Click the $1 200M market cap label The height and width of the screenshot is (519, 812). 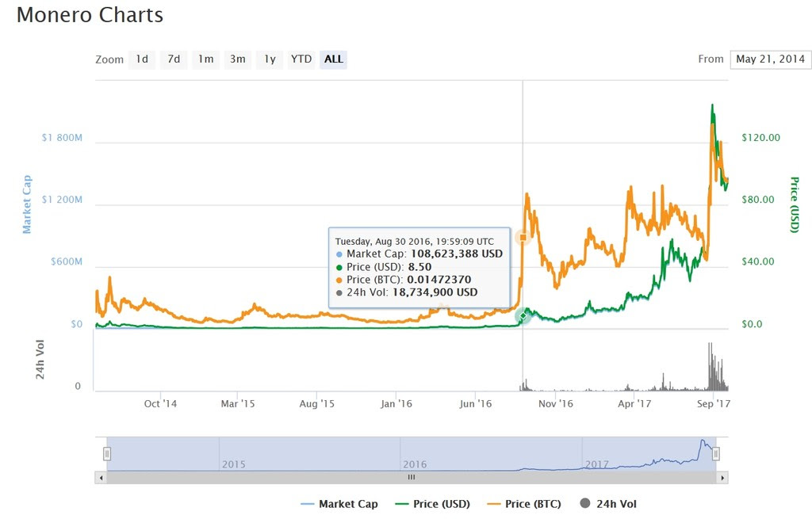coord(62,200)
